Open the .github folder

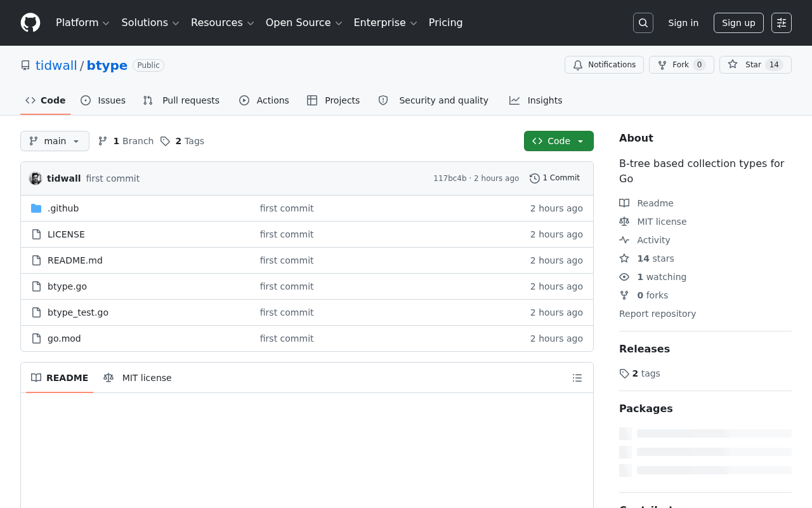(63, 208)
